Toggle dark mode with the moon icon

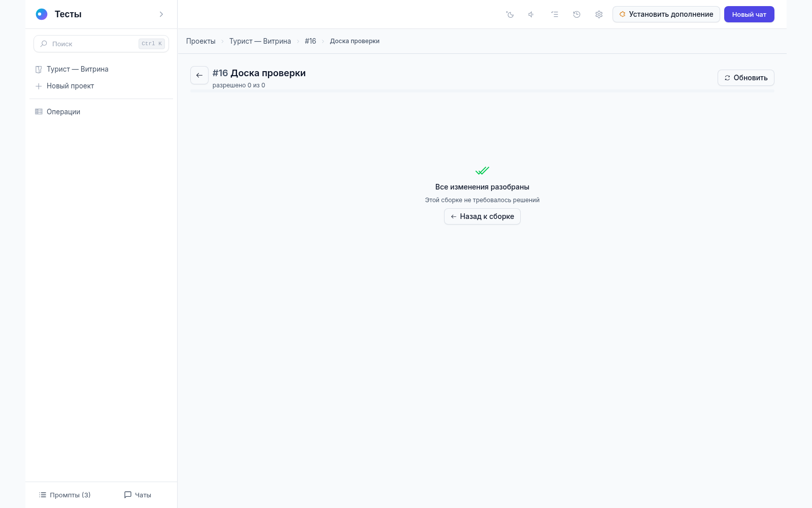point(510,14)
